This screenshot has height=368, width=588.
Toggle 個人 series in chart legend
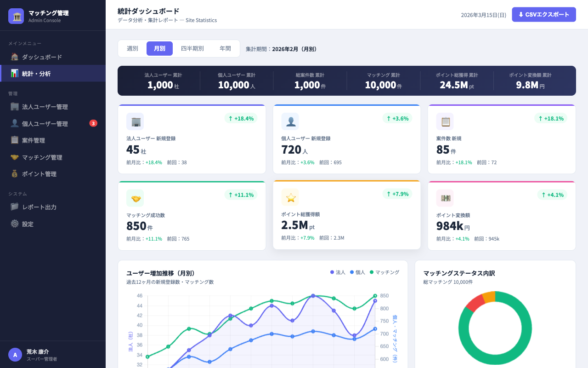(x=357, y=272)
